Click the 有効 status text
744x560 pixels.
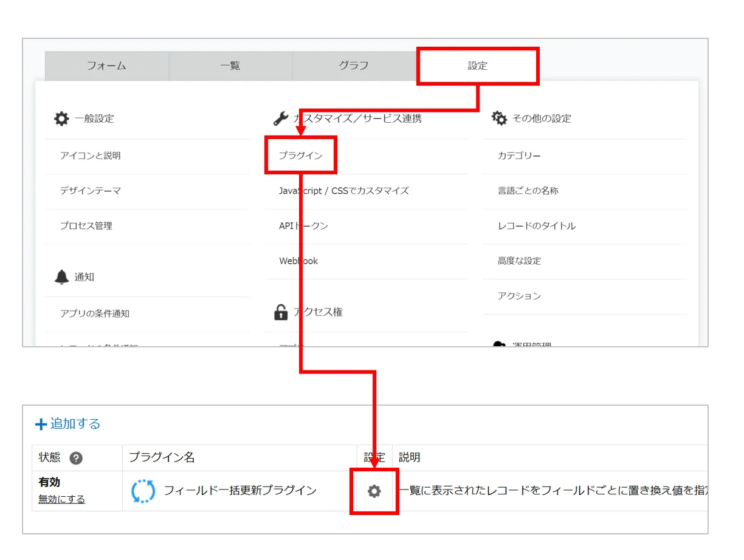[x=49, y=482]
